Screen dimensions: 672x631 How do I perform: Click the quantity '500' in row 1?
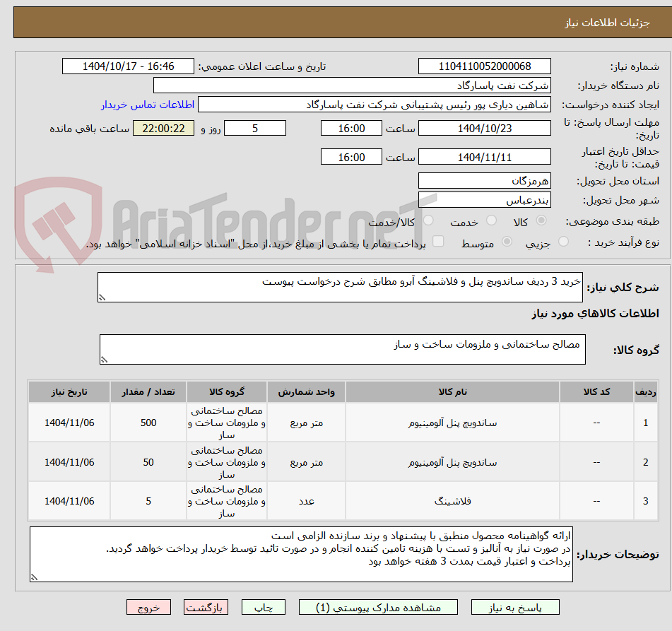(148, 423)
